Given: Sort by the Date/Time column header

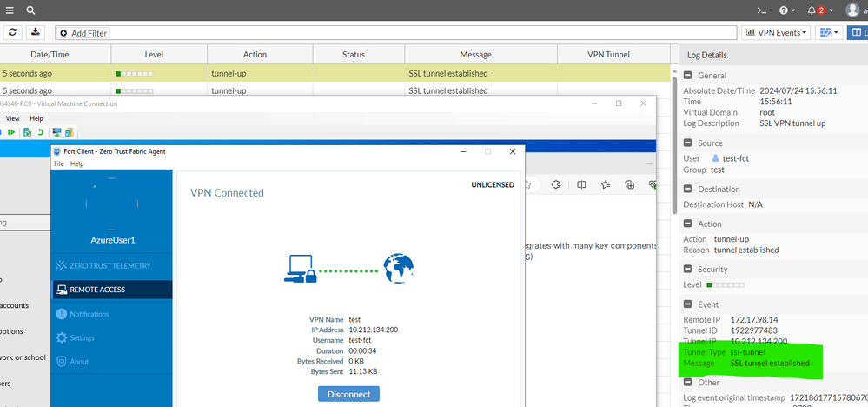Looking at the screenshot, I should click(x=50, y=54).
